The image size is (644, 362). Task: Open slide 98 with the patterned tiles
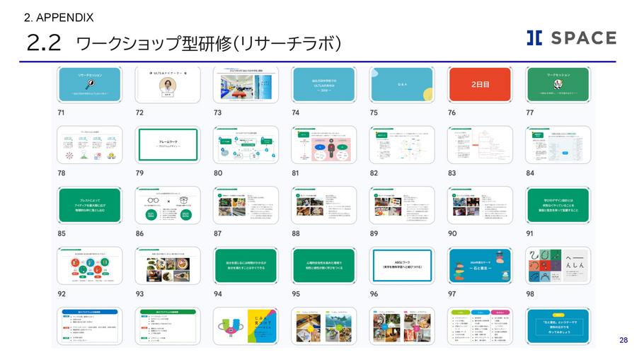pyautogui.click(x=558, y=265)
